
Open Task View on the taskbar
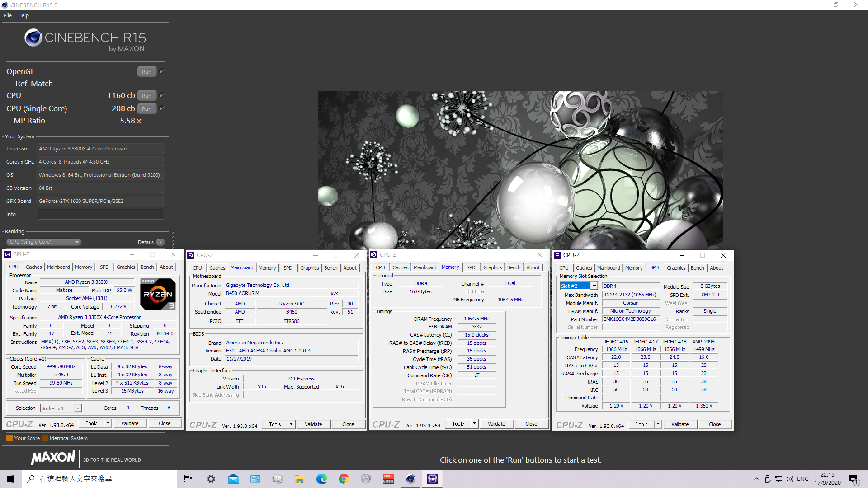coord(188,479)
